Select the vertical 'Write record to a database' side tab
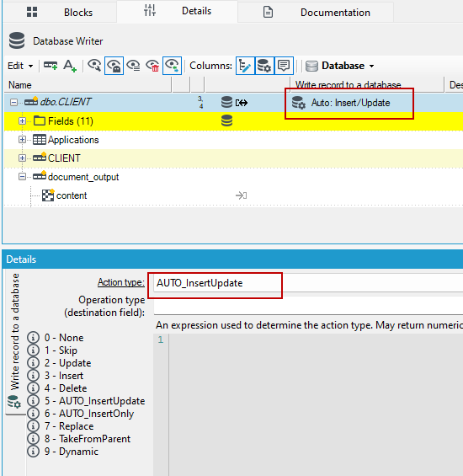463x476 pixels. pos(14,341)
